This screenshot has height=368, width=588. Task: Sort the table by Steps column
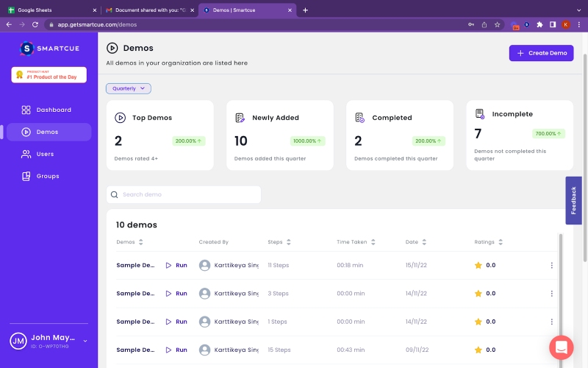[288, 242]
